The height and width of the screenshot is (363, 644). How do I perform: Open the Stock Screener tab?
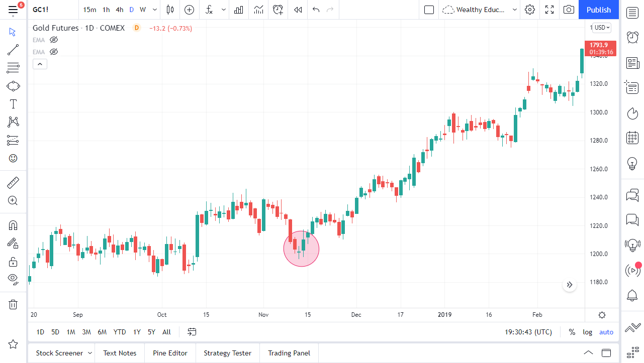(x=59, y=353)
